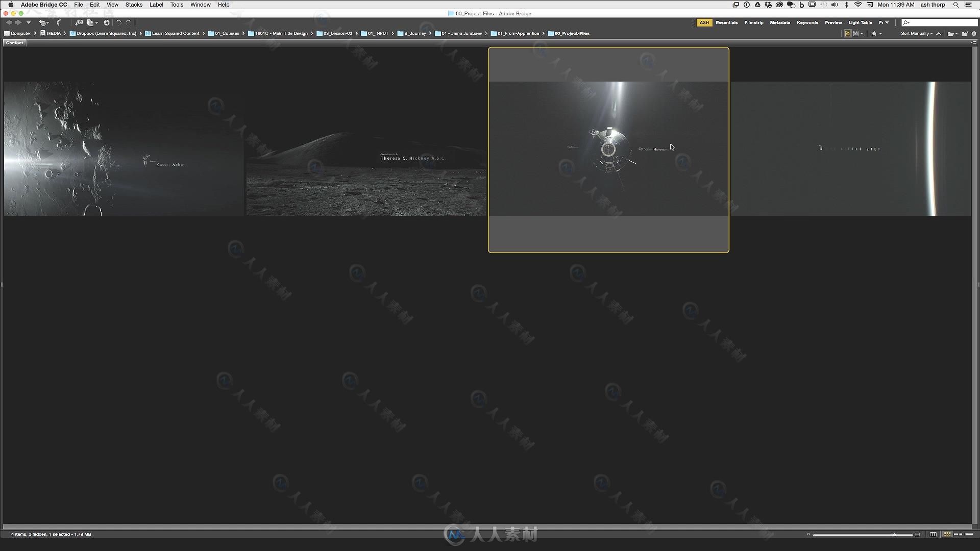The width and height of the screenshot is (980, 551).
Task: Go to Learn Squared Content folder
Action: pos(172,33)
